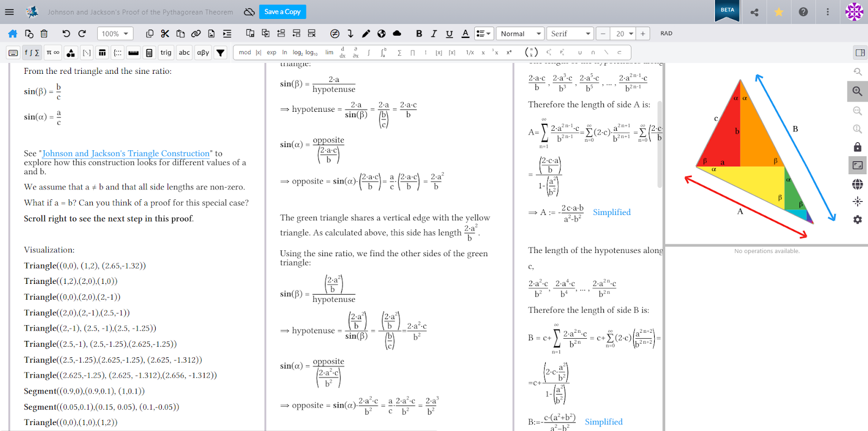Toggle underline formatting
This screenshot has width=868, height=431.
pyautogui.click(x=449, y=34)
